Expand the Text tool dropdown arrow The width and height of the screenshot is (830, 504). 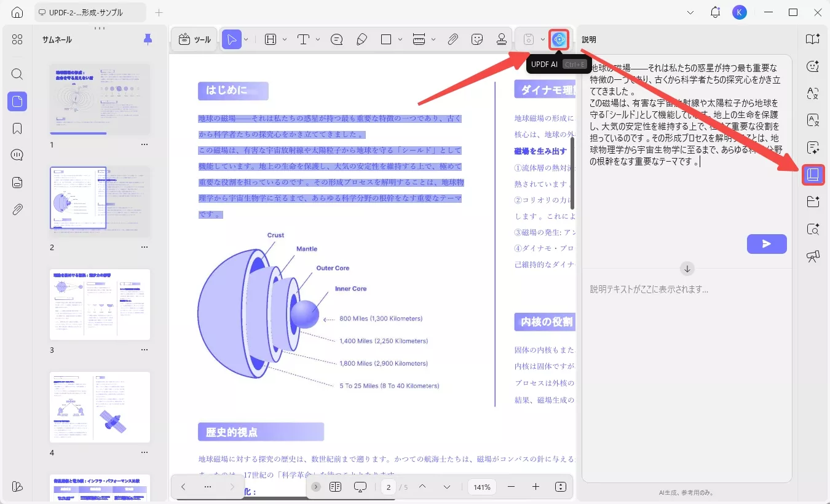pos(317,39)
